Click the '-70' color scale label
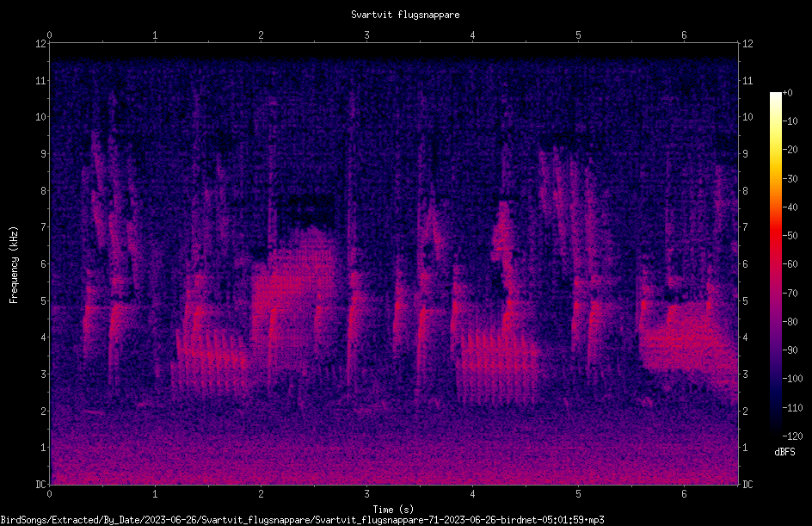This screenshot has height=526, width=812. [790, 294]
